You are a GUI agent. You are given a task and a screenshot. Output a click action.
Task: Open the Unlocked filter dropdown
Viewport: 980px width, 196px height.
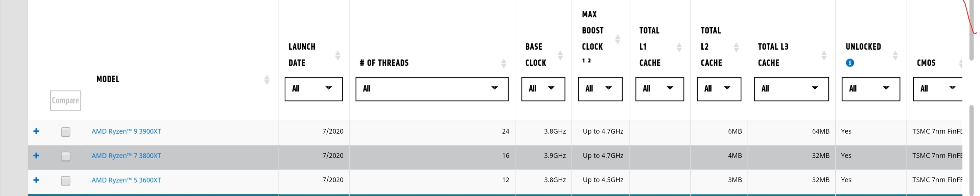[870, 89]
